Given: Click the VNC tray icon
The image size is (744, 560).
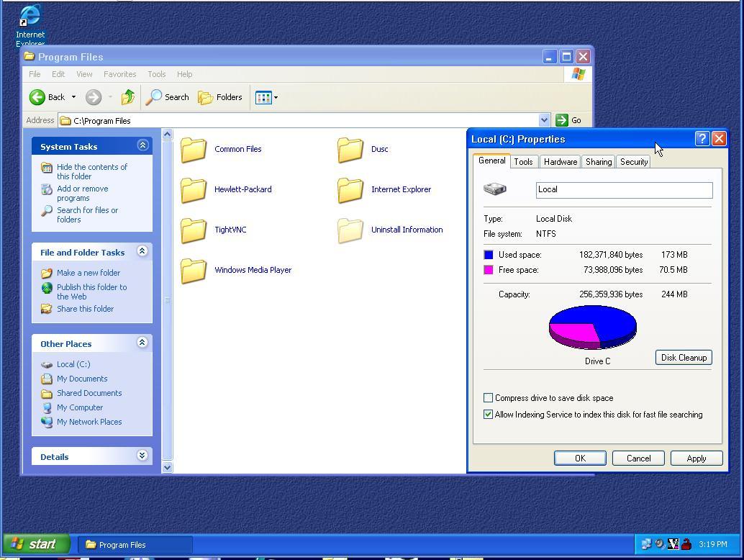Looking at the screenshot, I should pos(673,544).
